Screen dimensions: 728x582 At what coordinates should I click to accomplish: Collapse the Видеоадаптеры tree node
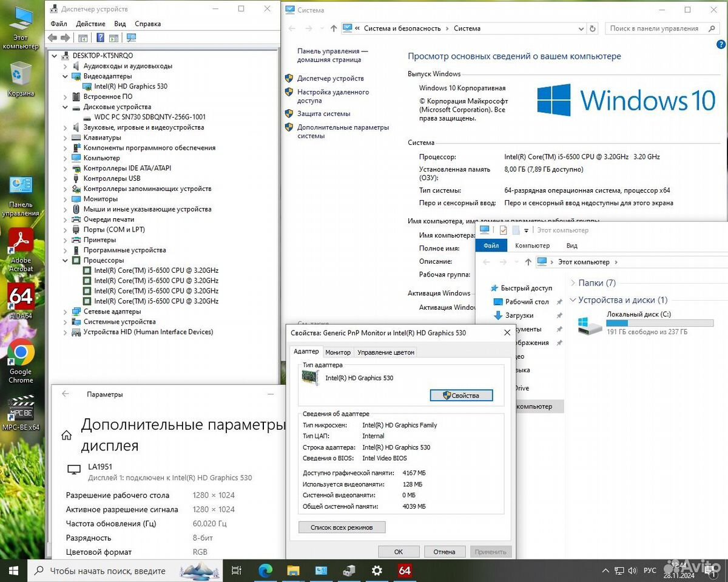coord(66,76)
